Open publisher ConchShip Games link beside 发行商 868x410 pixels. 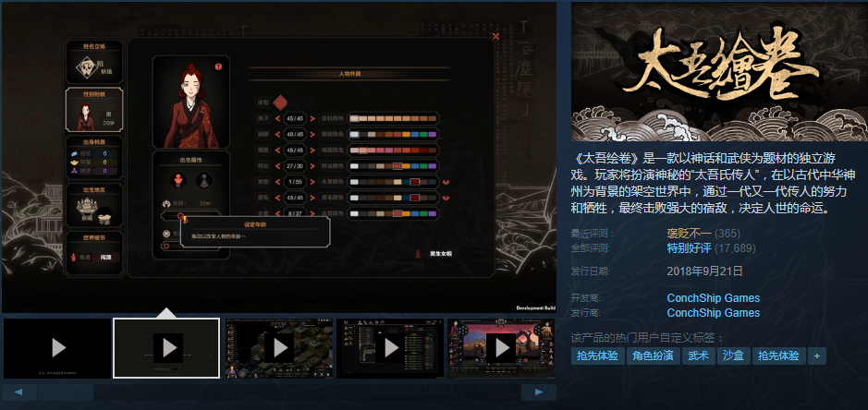point(713,313)
